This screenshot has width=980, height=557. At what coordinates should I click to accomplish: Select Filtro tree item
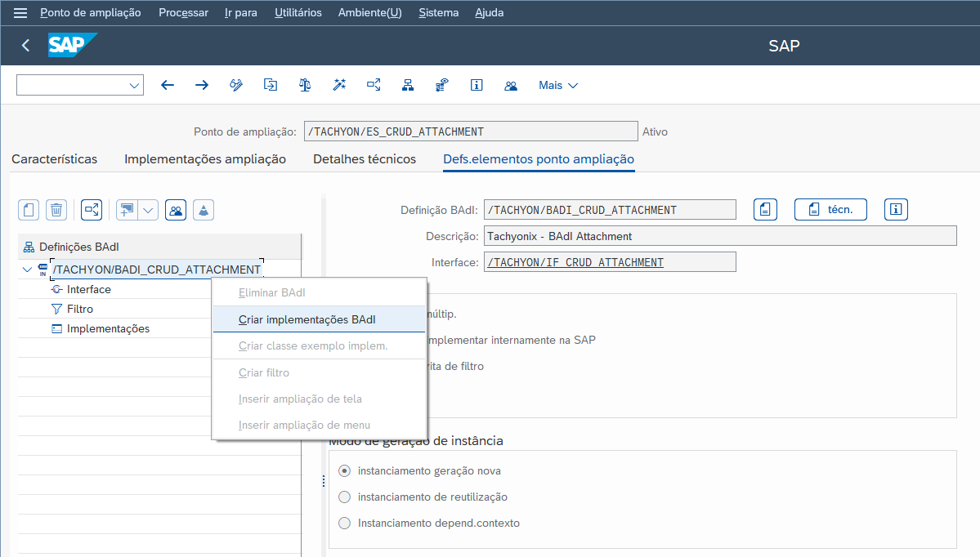(80, 309)
